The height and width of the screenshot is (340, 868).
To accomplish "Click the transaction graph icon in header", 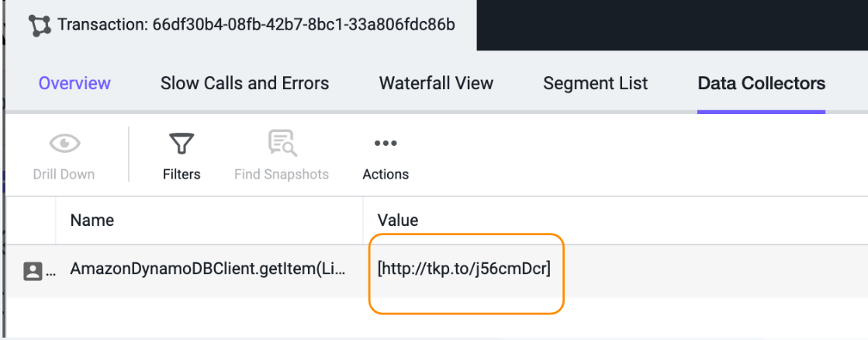I will point(40,26).
